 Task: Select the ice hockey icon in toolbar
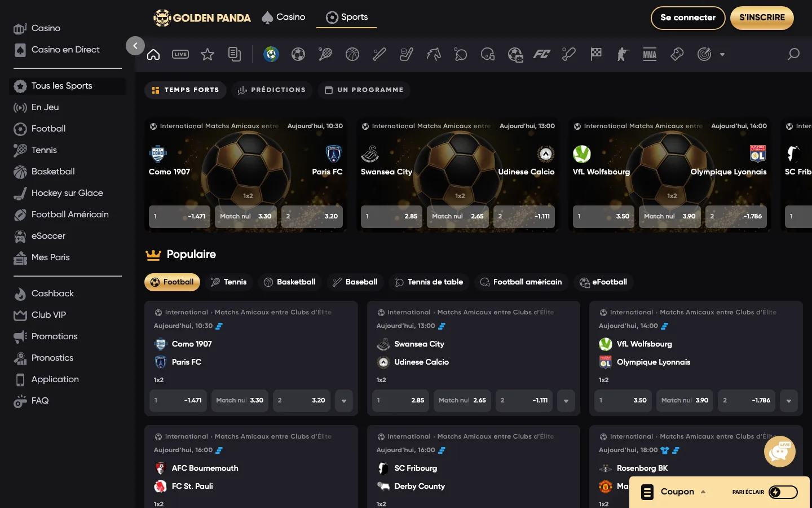(x=407, y=54)
